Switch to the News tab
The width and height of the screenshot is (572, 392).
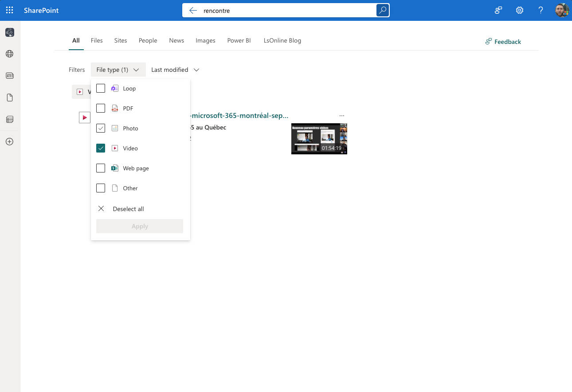(176, 40)
